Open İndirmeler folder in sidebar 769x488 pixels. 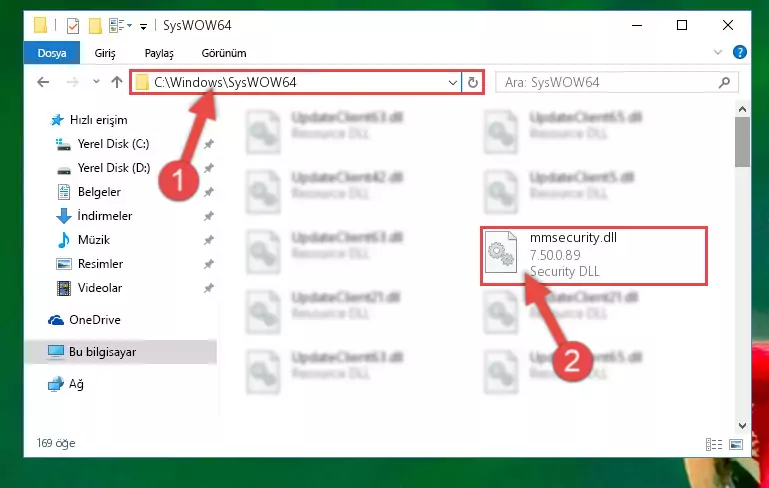pos(94,216)
